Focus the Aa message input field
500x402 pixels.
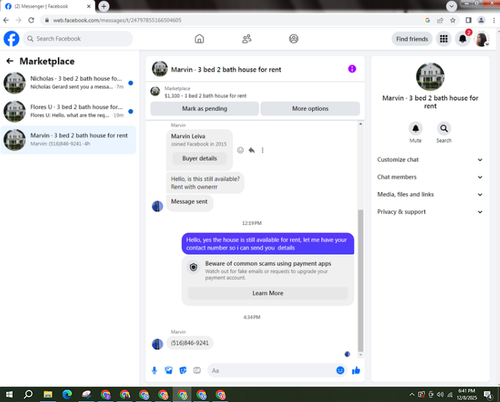pos(272,370)
